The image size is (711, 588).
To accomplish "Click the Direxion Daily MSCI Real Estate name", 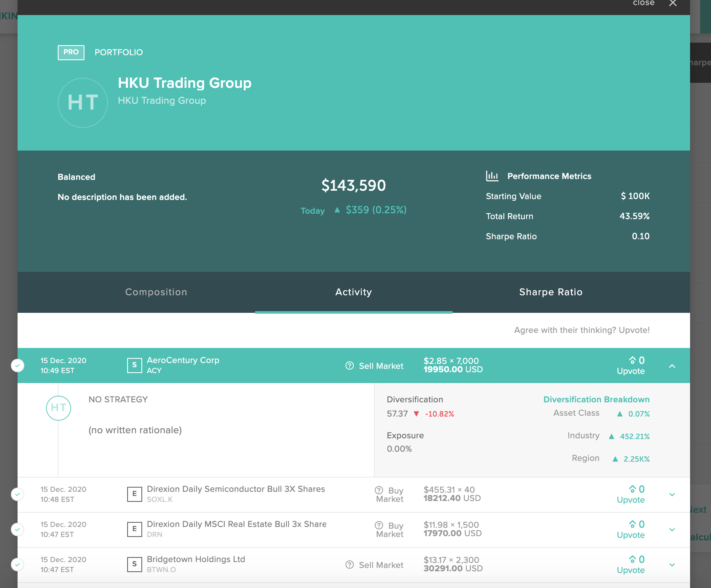I will (x=237, y=524).
